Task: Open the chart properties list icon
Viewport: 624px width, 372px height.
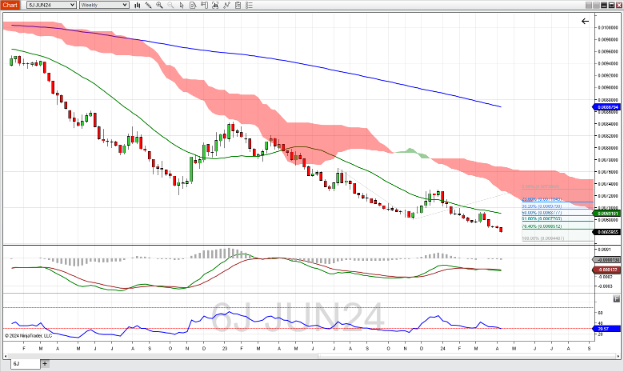Action: click(x=249, y=5)
